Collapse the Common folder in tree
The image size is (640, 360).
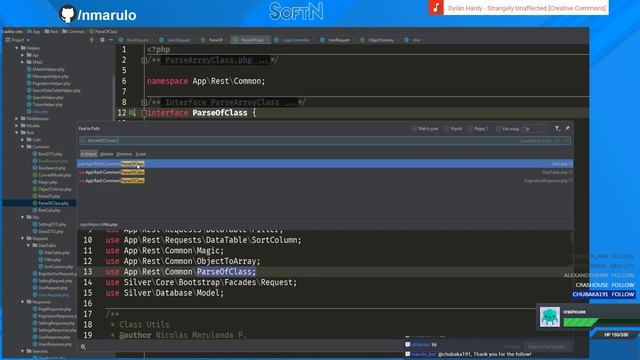[22, 147]
